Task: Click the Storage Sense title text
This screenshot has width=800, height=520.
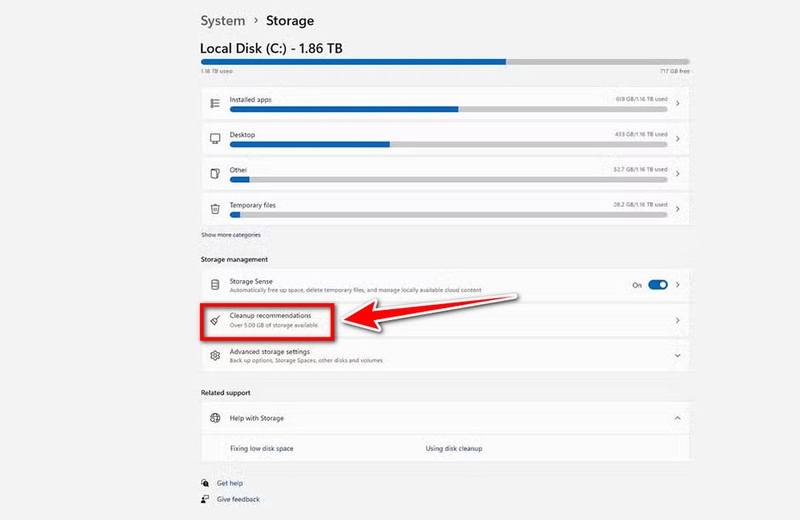Action: (251, 281)
